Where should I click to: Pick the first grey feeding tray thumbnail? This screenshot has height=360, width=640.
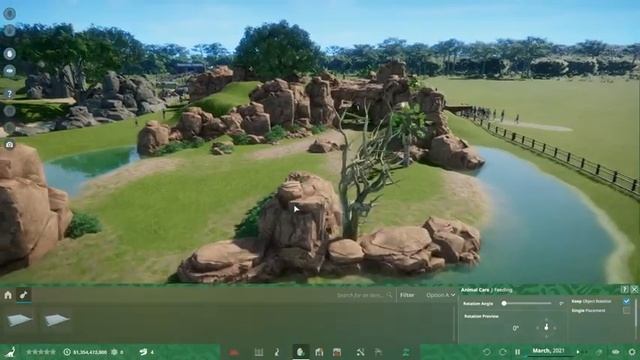point(19,320)
